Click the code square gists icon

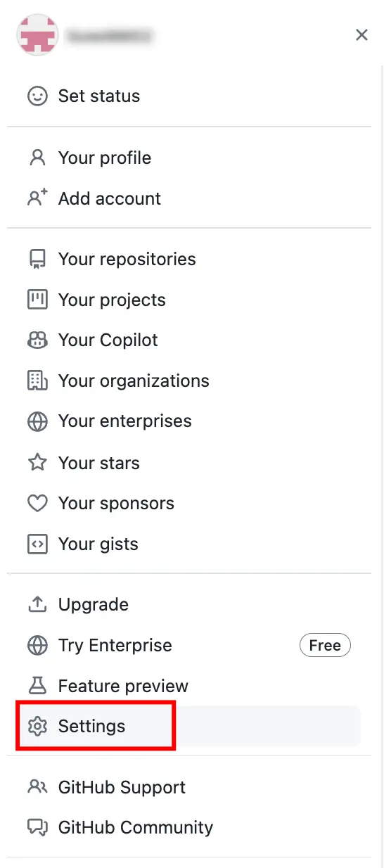(37, 544)
